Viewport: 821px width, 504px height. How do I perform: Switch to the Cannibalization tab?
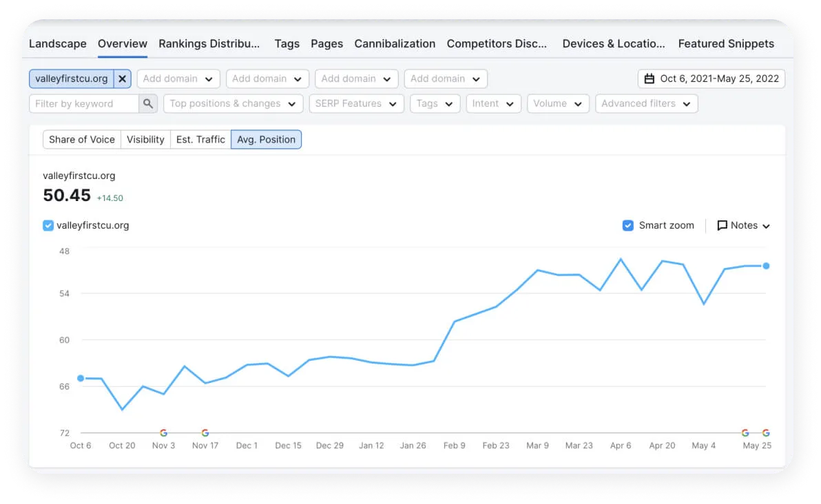click(x=395, y=43)
